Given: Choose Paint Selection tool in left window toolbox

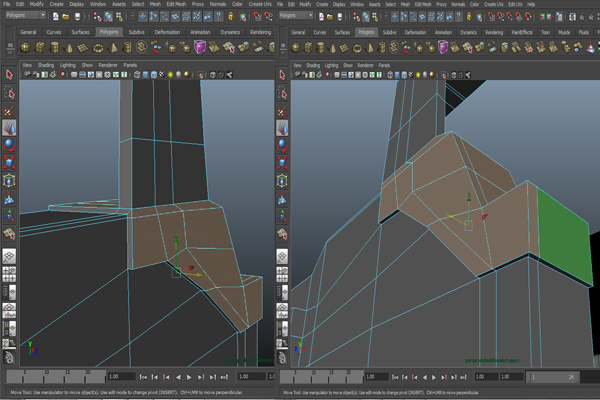Looking at the screenshot, I should click(x=9, y=111).
